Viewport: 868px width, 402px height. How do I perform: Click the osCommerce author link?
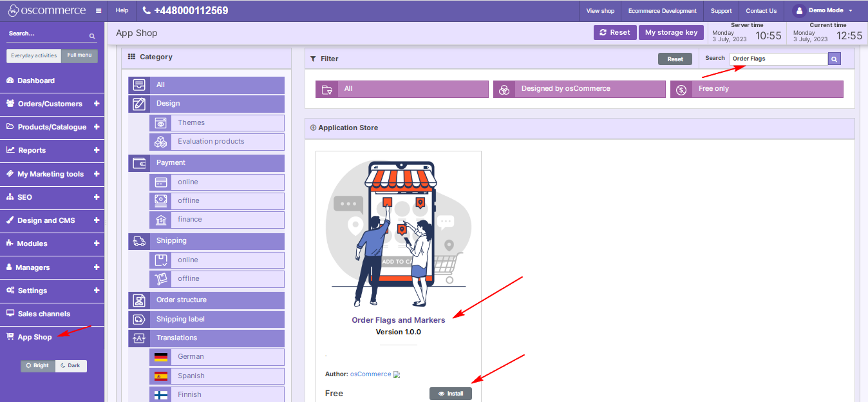point(370,374)
